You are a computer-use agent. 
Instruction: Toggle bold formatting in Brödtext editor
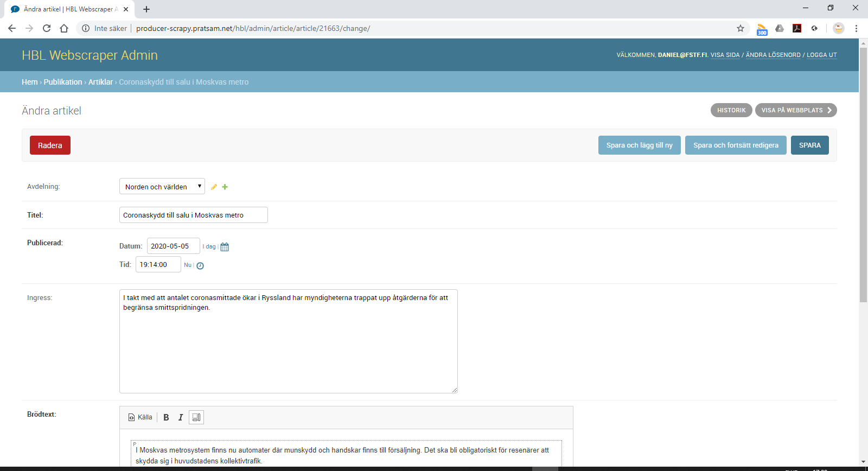166,417
